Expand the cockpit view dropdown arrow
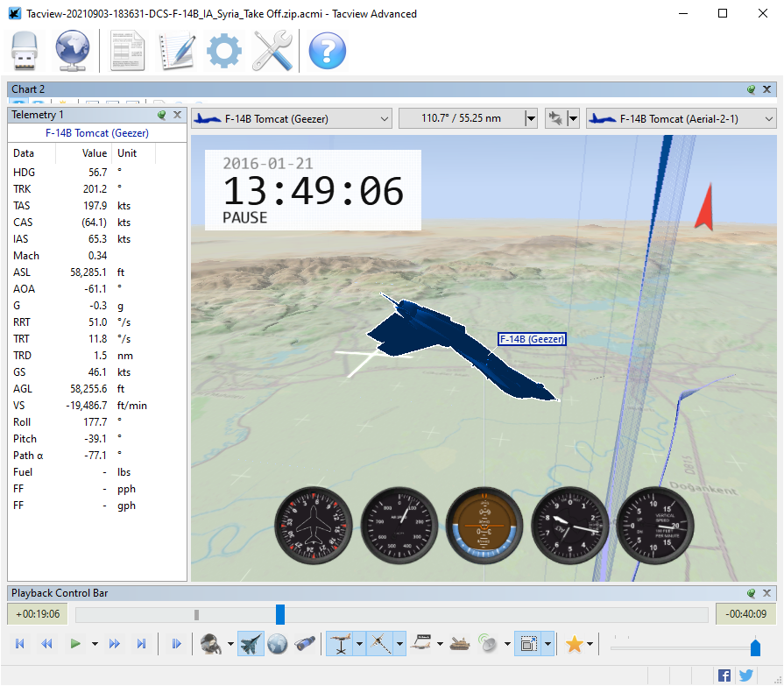The height and width of the screenshot is (686, 784). coord(230,644)
